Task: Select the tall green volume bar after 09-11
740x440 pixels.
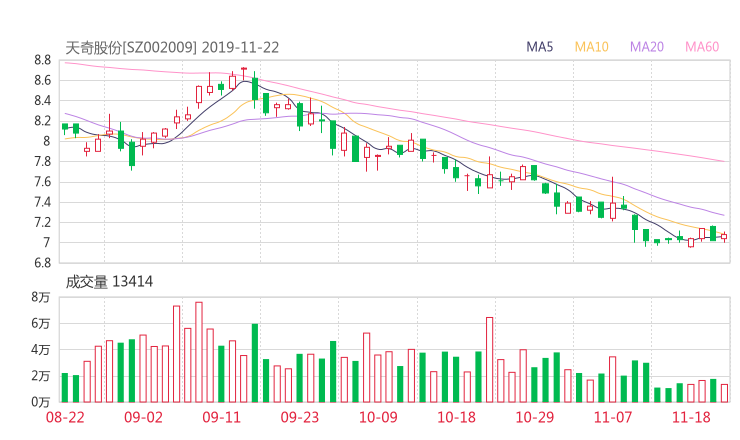Action: [255, 363]
